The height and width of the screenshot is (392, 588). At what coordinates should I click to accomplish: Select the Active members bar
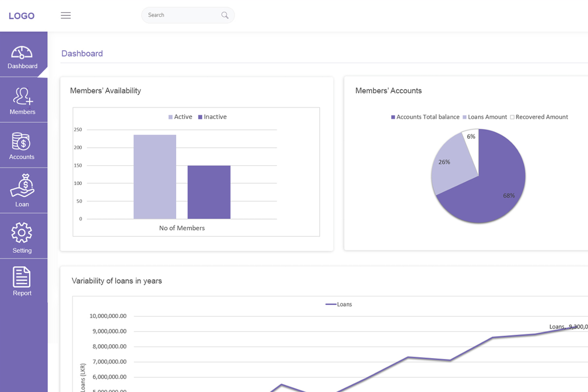coord(155,176)
